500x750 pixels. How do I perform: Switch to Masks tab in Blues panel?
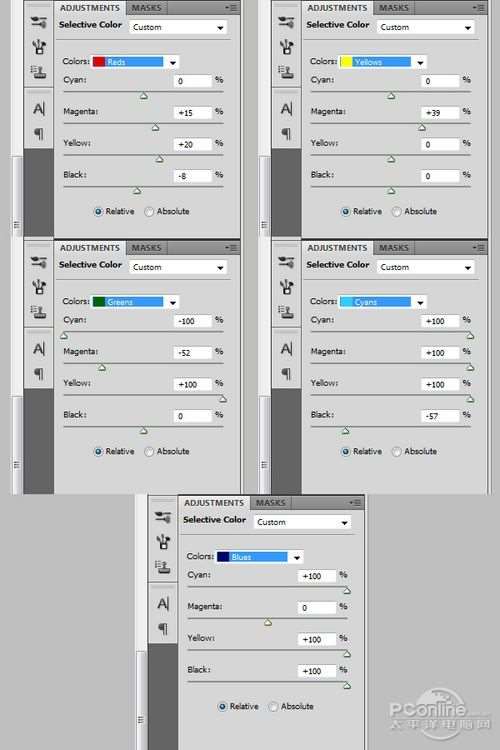270,502
